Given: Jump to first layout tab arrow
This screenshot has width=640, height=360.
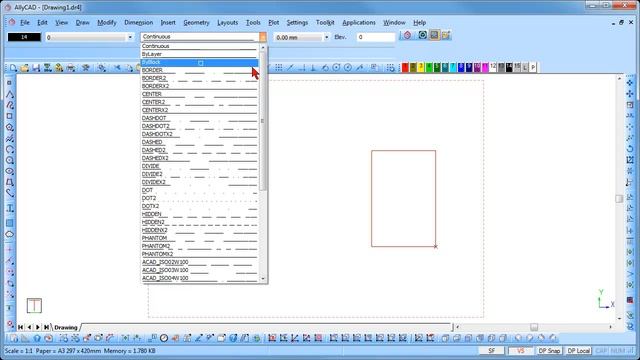Looking at the screenshot, I should click(20, 327).
